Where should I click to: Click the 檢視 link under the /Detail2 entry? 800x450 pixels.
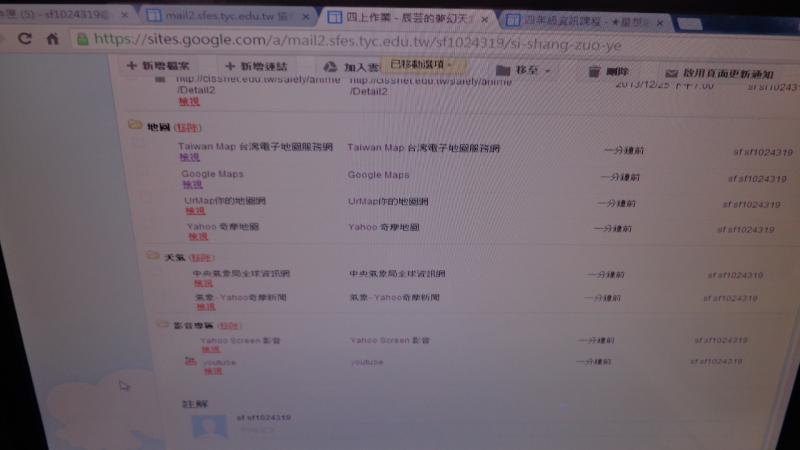click(189, 102)
